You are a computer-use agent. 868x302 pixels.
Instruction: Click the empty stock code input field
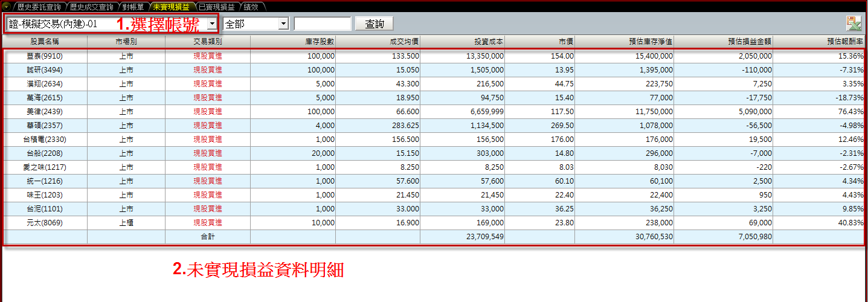[x=322, y=24]
